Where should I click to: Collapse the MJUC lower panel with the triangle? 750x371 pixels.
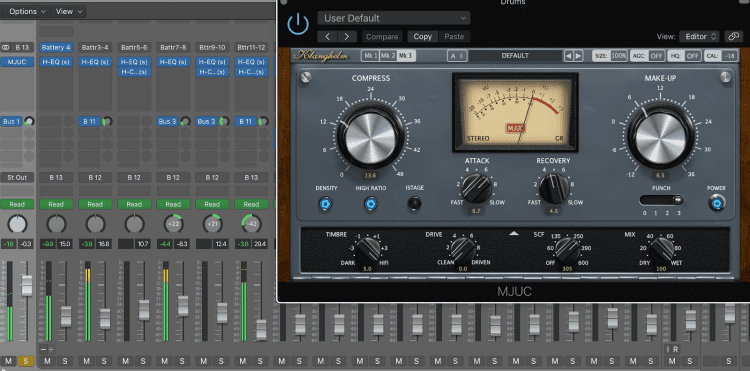pos(514,234)
